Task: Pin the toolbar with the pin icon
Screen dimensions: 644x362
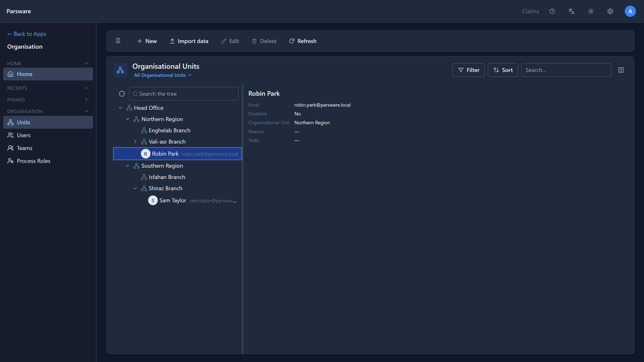Action: [118, 41]
